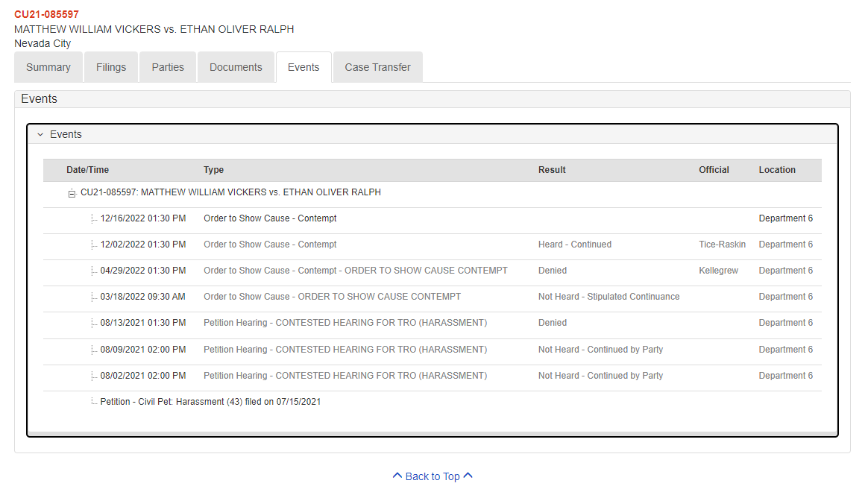Select the Events tab
The image size is (868, 495).
point(304,67)
